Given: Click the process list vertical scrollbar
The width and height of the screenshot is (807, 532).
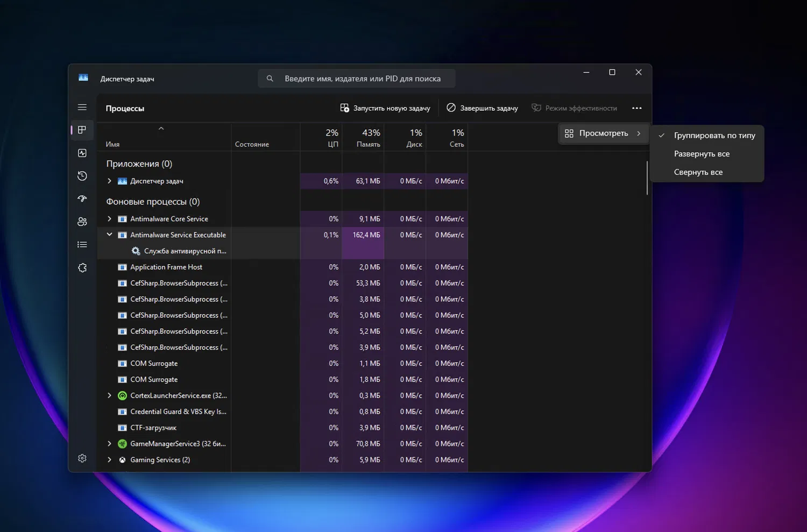Looking at the screenshot, I should [x=647, y=178].
